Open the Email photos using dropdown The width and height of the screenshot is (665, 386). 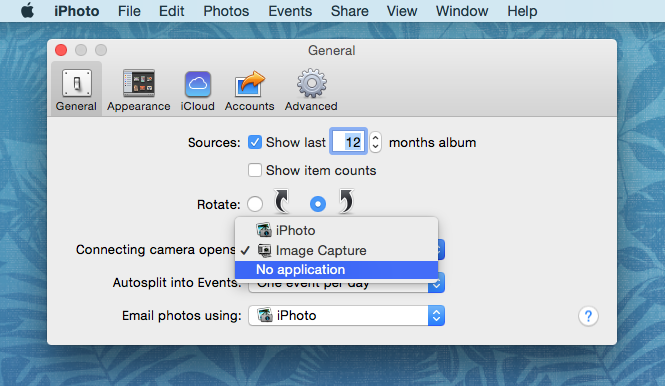[346, 316]
